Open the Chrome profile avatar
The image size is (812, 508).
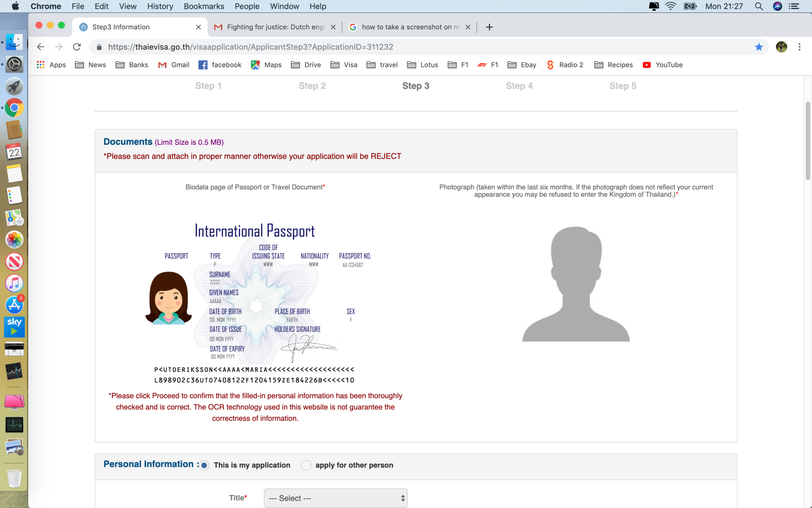[x=781, y=47]
